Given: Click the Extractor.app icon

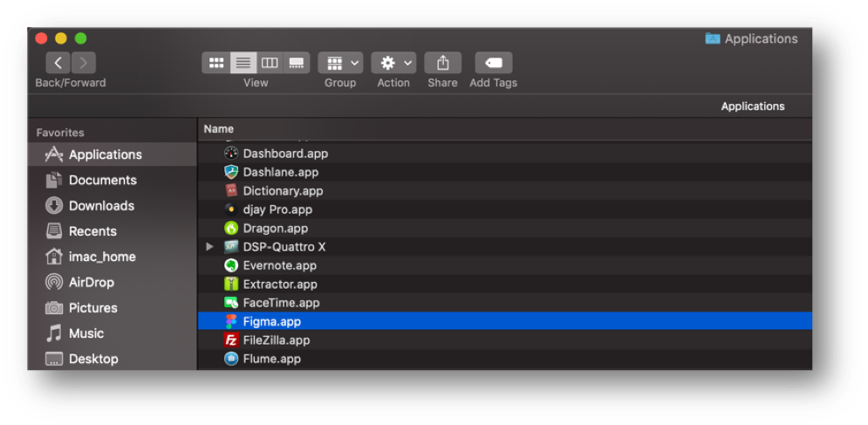Looking at the screenshot, I should point(231,284).
